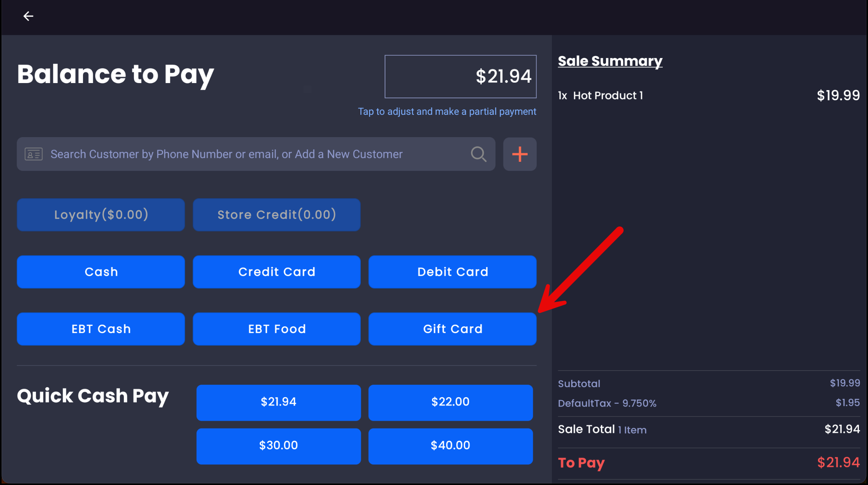Click Hot Product 1 line item
The height and width of the screenshot is (485, 868).
(x=608, y=96)
